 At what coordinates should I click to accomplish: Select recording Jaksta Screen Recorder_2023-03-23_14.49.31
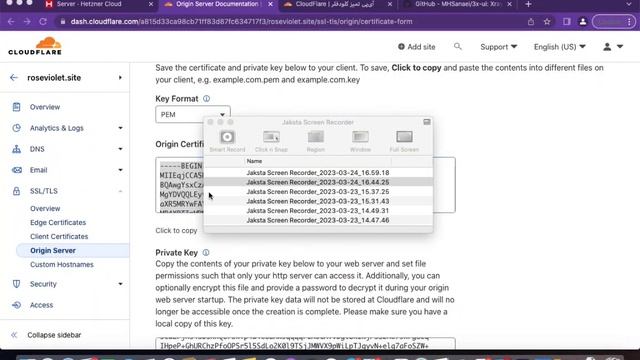coord(318,211)
